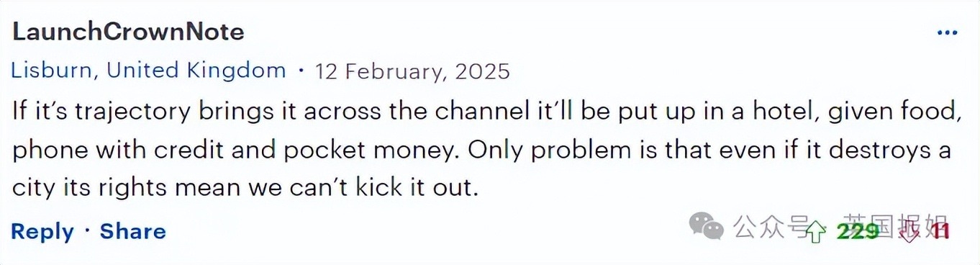Click the WeChat chat-bubble watermark icon
The width and height of the screenshot is (980, 265).
706,228
